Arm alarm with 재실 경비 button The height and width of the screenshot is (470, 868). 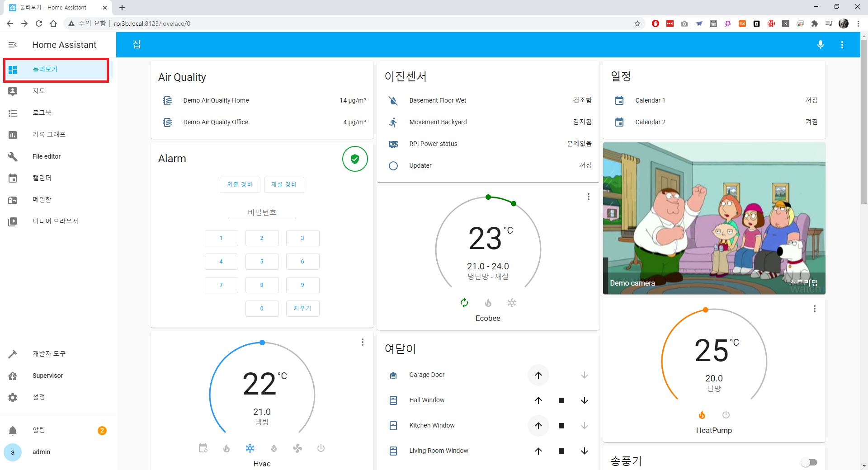click(x=284, y=184)
